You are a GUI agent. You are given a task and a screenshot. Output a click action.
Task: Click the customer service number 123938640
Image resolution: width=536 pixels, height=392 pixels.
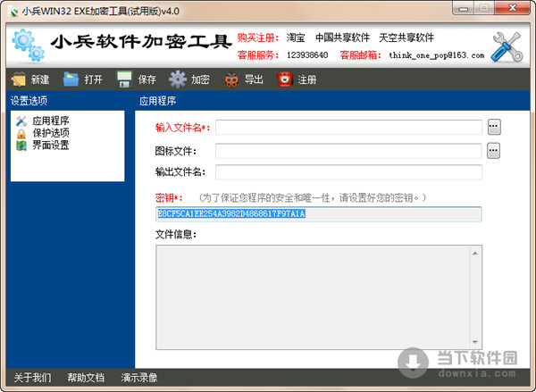(x=307, y=55)
